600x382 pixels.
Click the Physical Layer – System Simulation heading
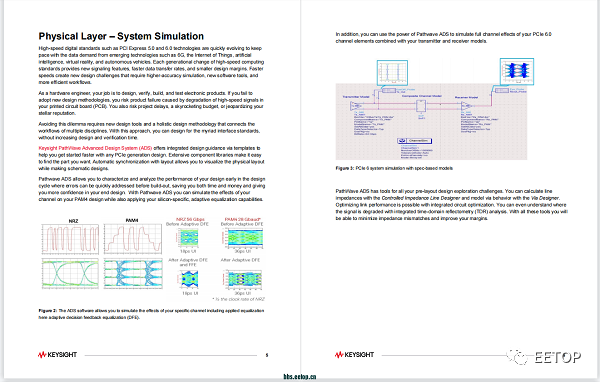121,36
